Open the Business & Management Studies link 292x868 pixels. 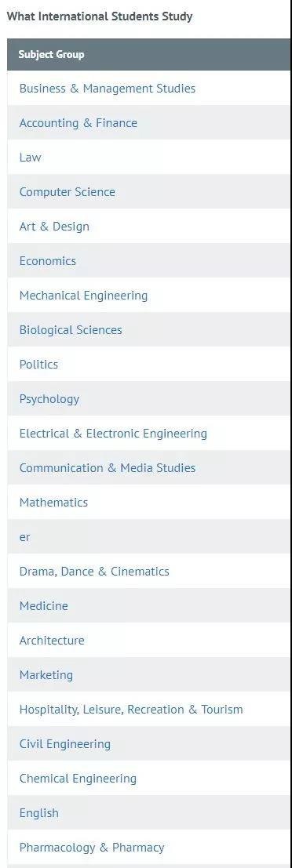[x=107, y=89]
